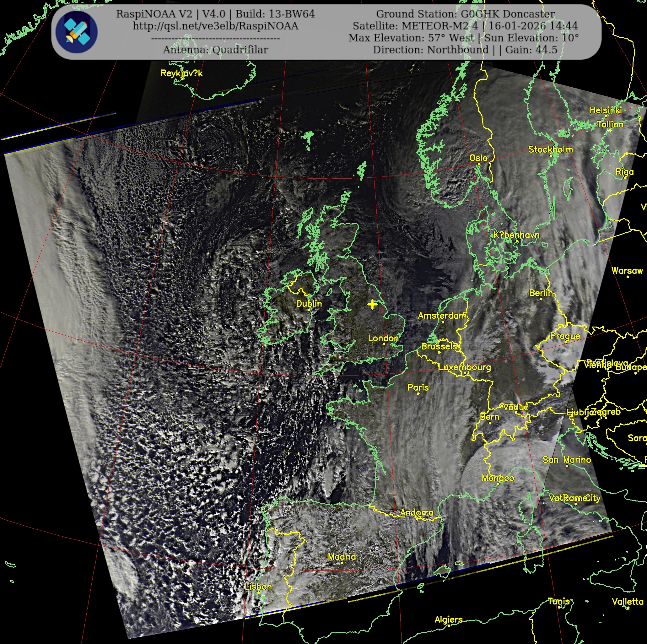Click the Oslo city marker dot
The height and width of the screenshot is (644, 647).
478,164
